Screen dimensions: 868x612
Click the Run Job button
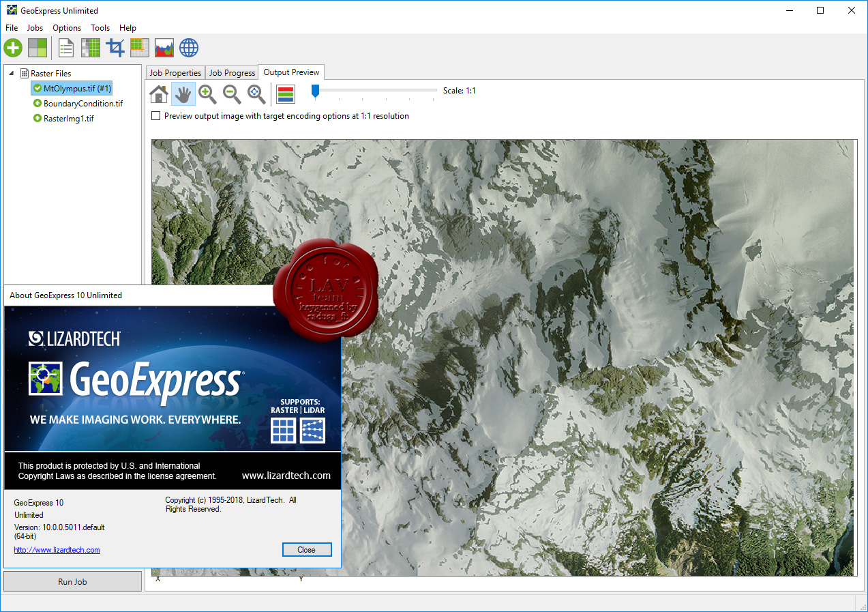point(72,581)
